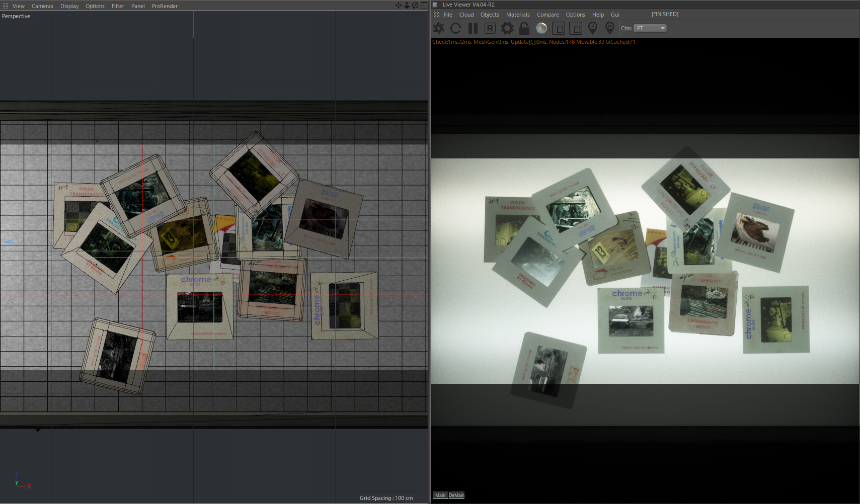Click the viewport rotate camera icon
Image resolution: width=860 pixels, height=504 pixels.
coord(415,6)
